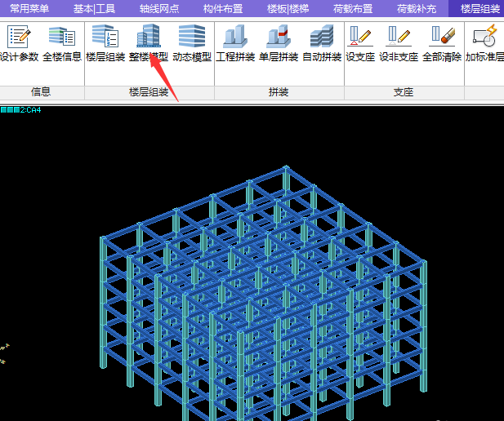The height and width of the screenshot is (421, 504).
Task: Click the 2:CA4 viewport label
Action: [21, 110]
